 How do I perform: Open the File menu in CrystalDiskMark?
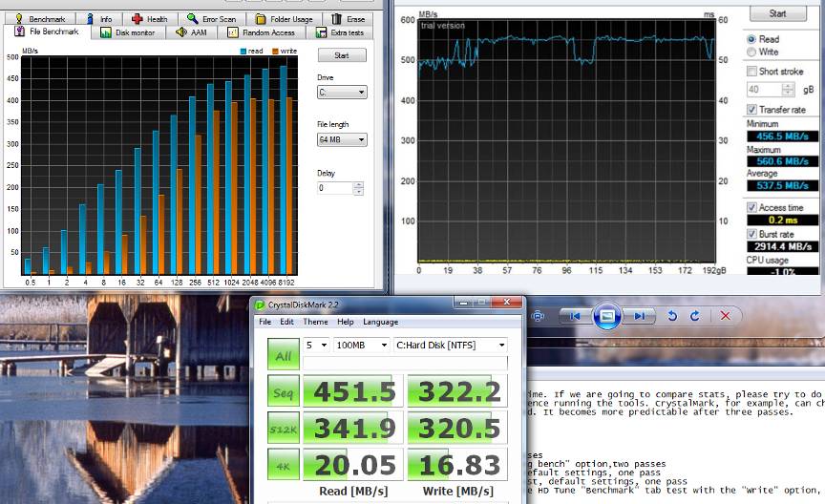click(265, 322)
